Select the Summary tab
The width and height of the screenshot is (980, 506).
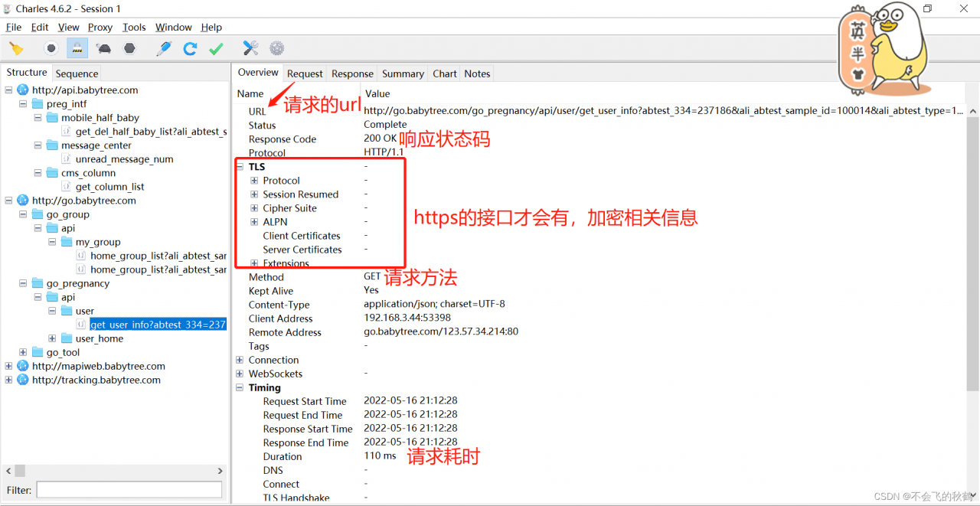tap(403, 73)
